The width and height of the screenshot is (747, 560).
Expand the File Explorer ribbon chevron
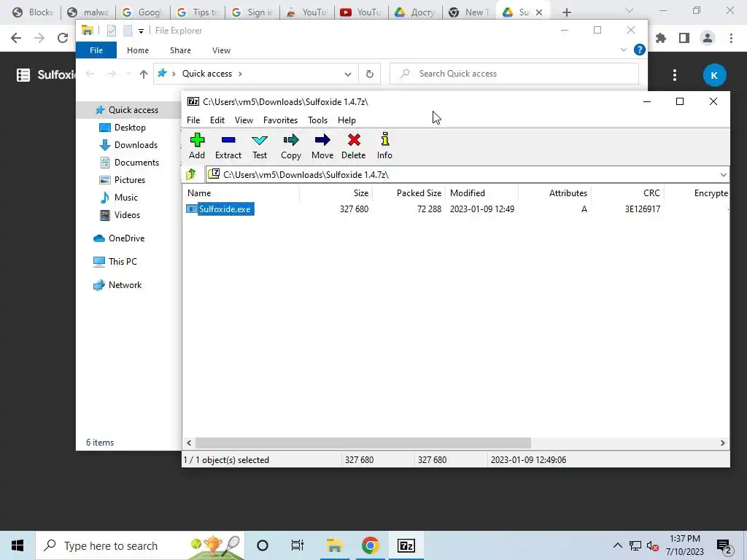tap(623, 50)
